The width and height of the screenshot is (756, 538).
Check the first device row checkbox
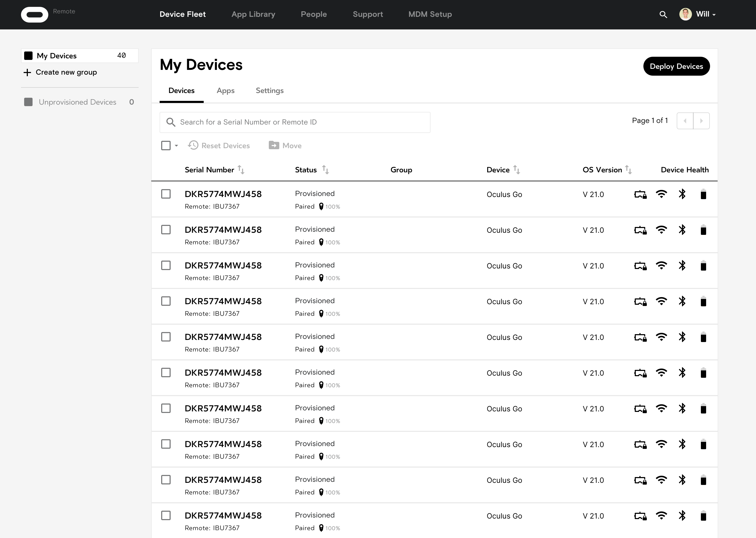coord(166,194)
